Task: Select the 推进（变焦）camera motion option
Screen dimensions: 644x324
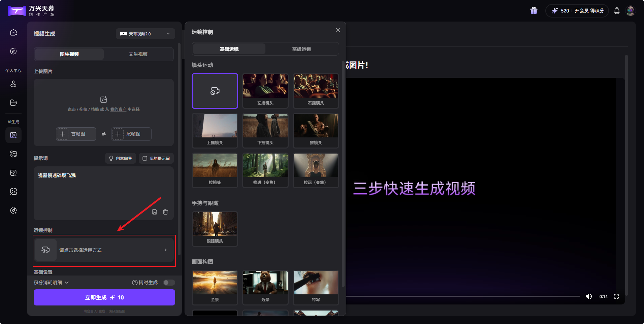Action: point(265,170)
